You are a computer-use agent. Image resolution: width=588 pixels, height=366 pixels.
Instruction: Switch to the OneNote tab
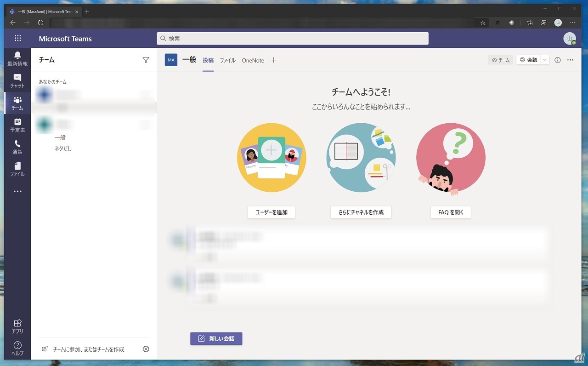(253, 60)
